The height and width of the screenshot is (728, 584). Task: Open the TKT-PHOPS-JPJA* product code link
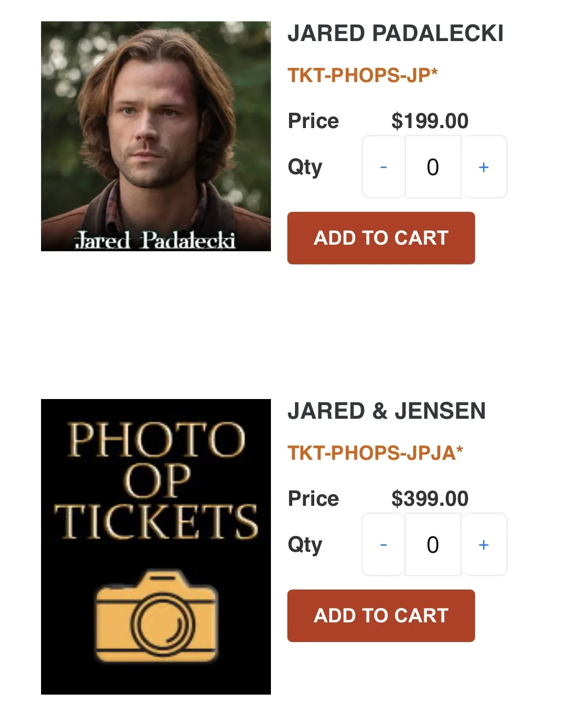375,453
